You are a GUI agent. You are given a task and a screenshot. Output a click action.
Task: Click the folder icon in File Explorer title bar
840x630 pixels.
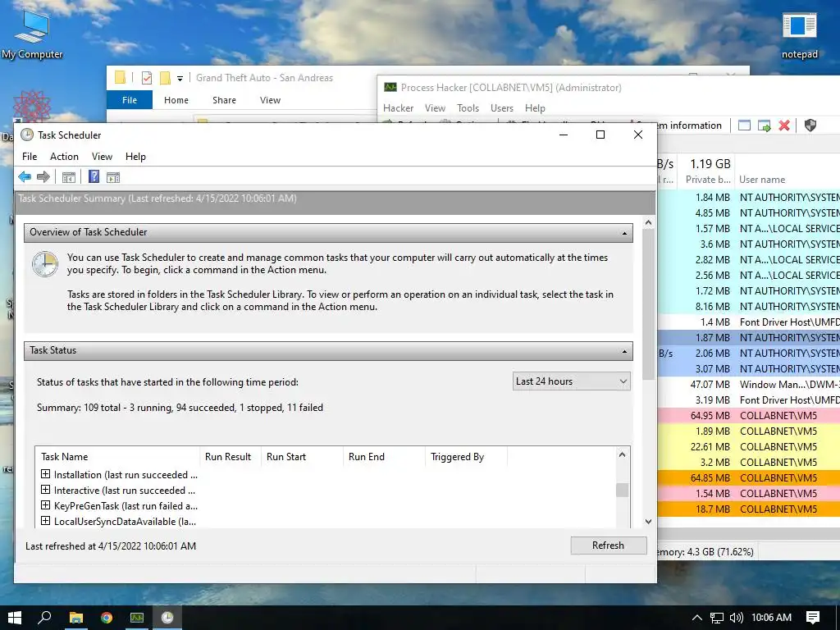point(120,78)
